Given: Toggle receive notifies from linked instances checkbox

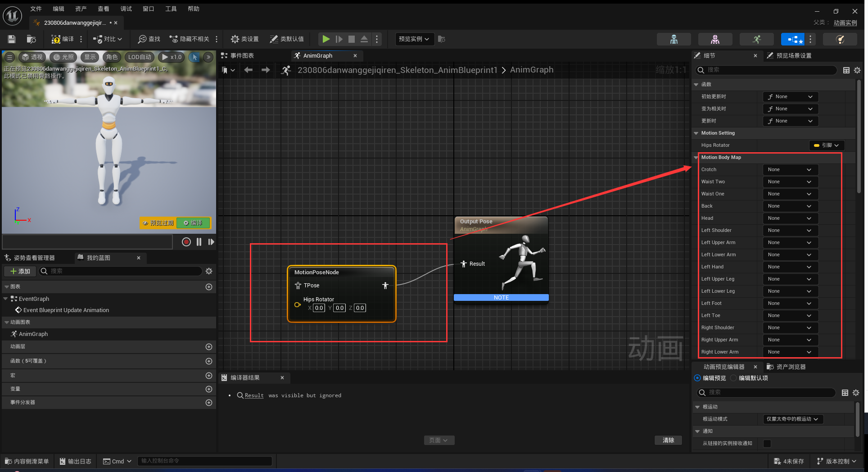Looking at the screenshot, I should [767, 444].
